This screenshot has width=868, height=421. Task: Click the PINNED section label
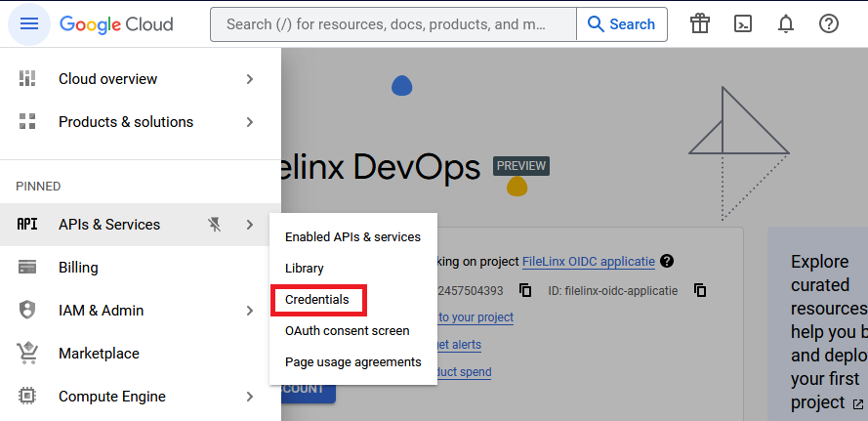(38, 187)
